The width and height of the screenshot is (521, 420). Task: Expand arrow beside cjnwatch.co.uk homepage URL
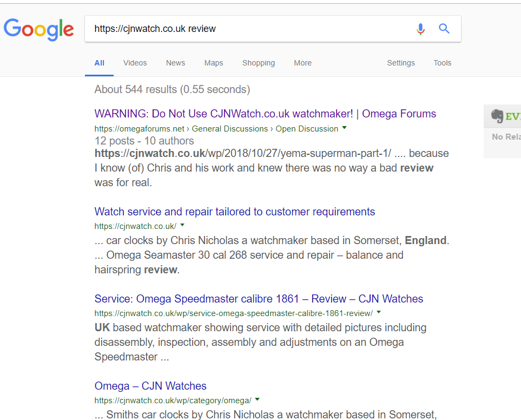[x=182, y=225]
